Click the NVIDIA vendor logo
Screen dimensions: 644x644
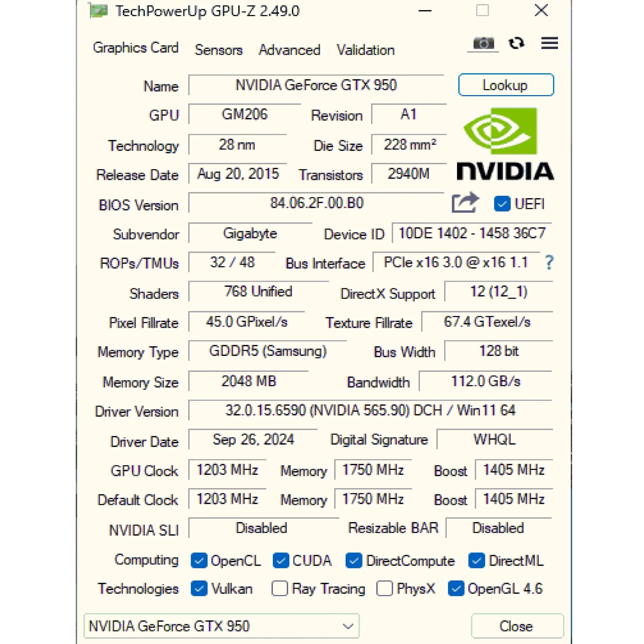point(505,144)
